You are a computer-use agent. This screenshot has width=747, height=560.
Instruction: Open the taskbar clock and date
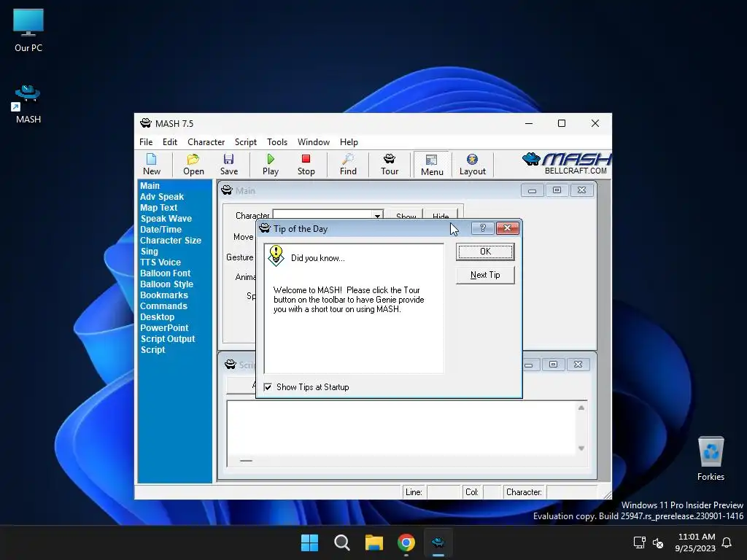(x=695, y=542)
